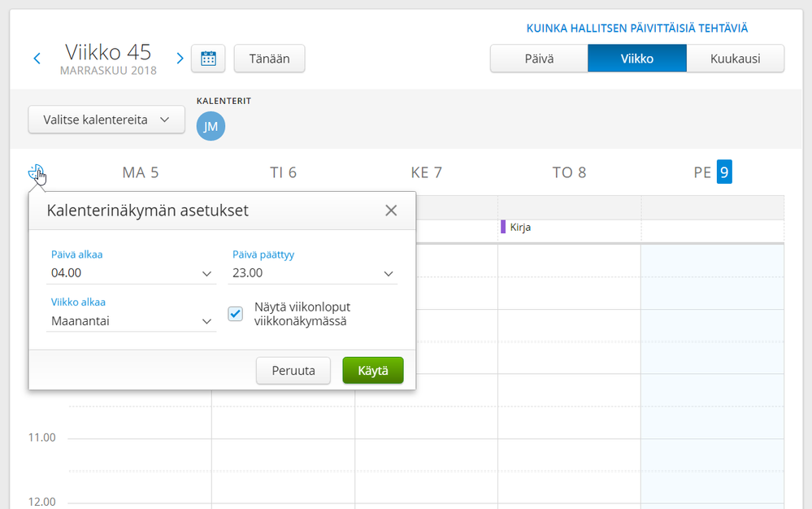Image resolution: width=812 pixels, height=509 pixels.
Task: Open the date picker calendar icon
Action: pos(208,59)
